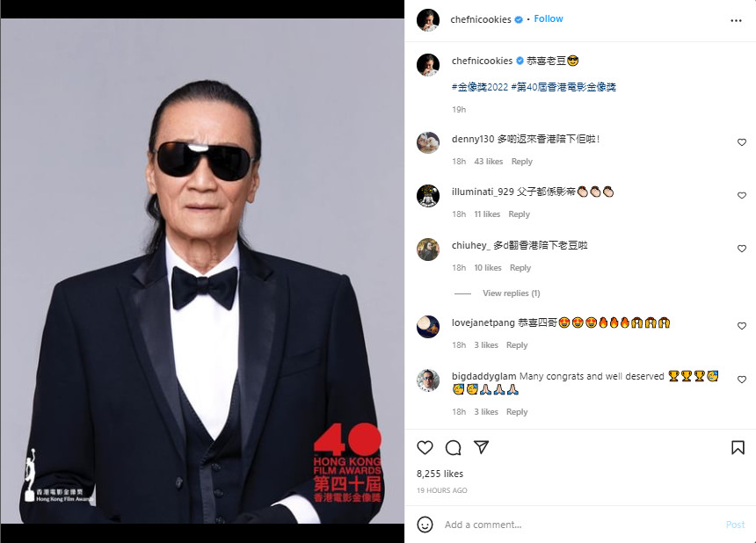
Task: Follow the chefnicookies account
Action: (x=549, y=18)
